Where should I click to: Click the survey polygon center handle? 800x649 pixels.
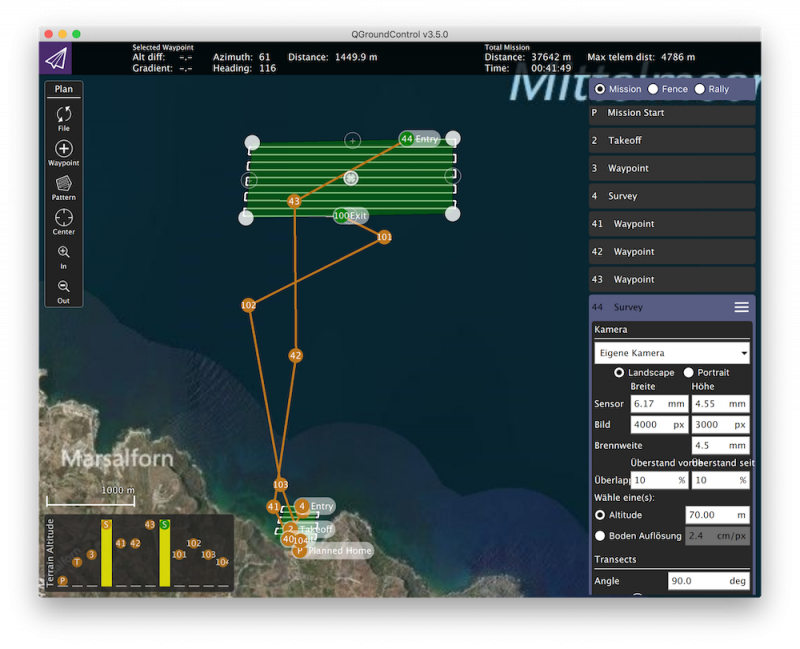click(351, 178)
